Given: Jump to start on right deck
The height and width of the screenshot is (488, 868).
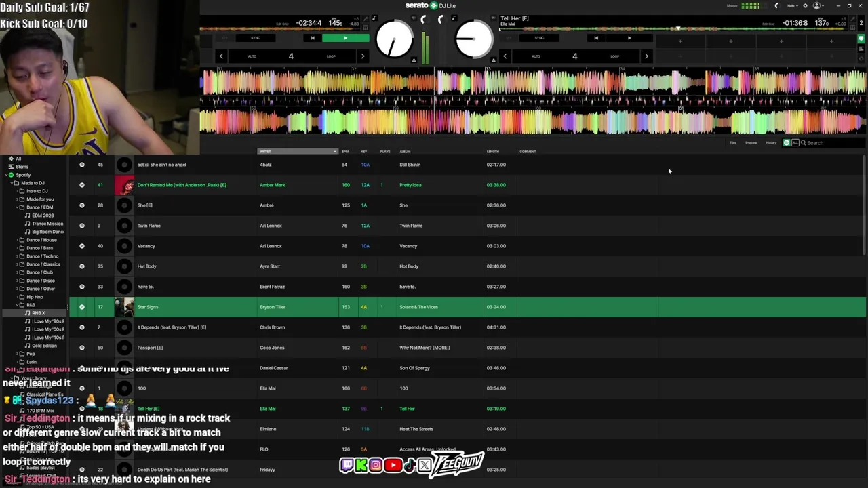Looking at the screenshot, I should coord(596,38).
